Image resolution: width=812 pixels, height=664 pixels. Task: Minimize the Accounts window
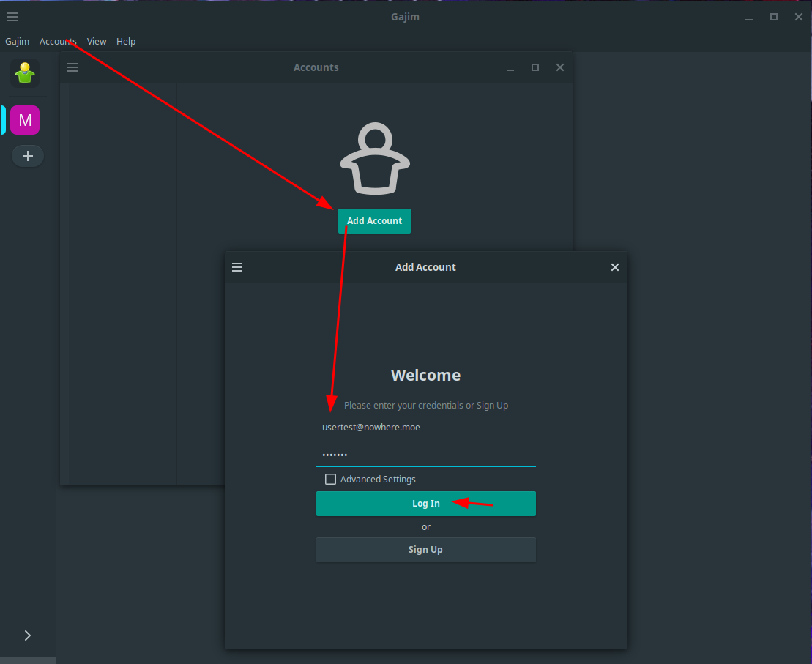point(510,68)
